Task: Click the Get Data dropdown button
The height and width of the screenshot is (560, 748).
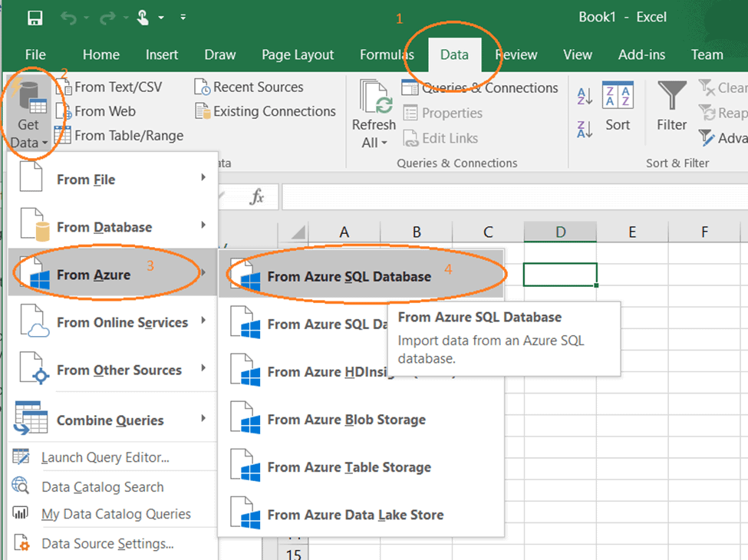Action: 28,114
